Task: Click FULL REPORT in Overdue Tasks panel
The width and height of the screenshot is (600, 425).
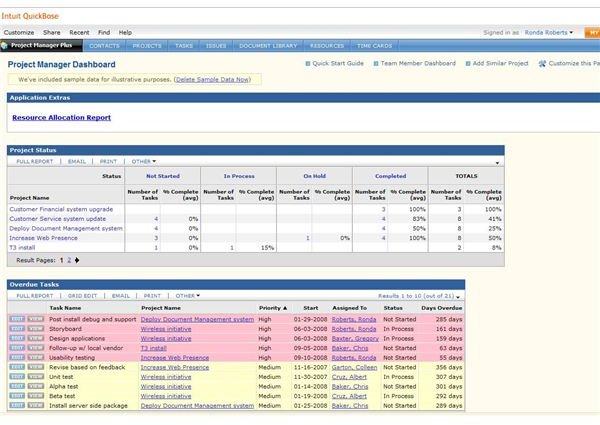Action: [x=34, y=296]
